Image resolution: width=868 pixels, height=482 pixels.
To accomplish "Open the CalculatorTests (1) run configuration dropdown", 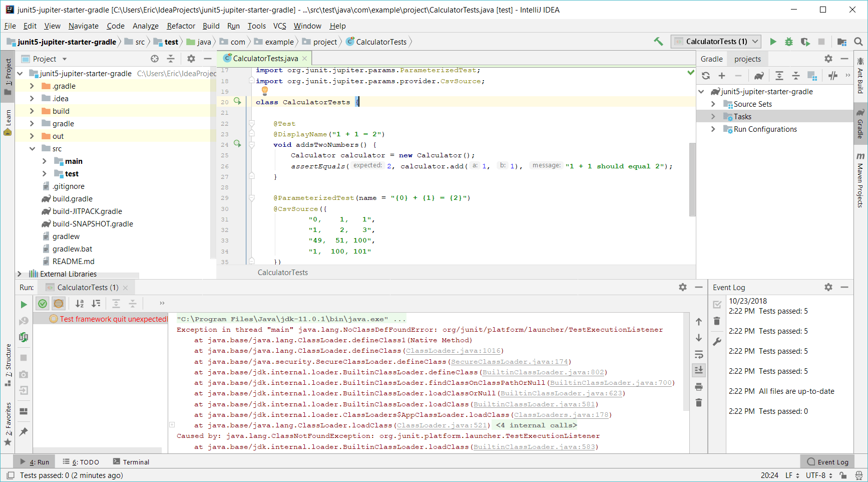I will point(716,42).
